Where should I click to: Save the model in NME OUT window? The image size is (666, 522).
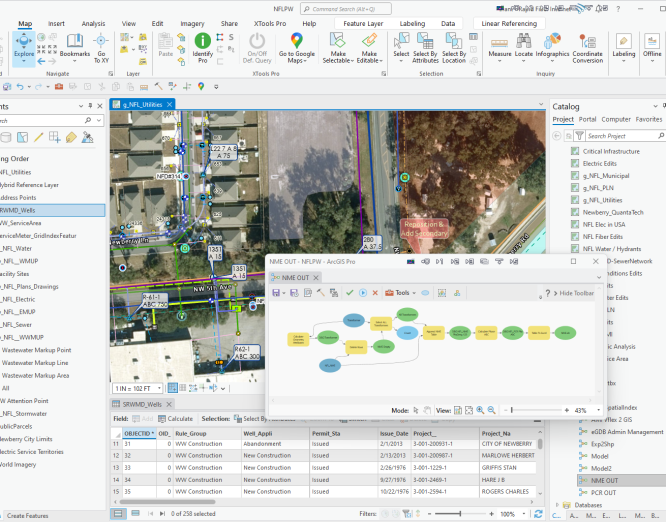coord(276,293)
